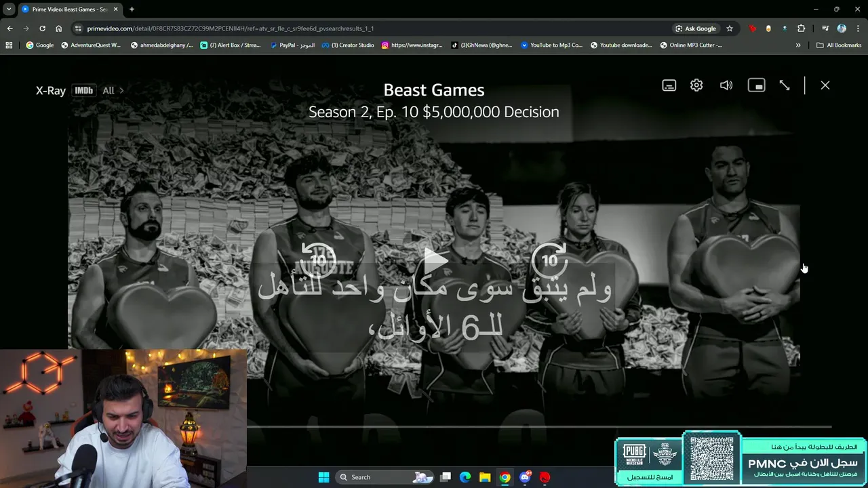The height and width of the screenshot is (488, 868).
Task: Launch Microsoft Edge from taskbar
Action: (465, 477)
